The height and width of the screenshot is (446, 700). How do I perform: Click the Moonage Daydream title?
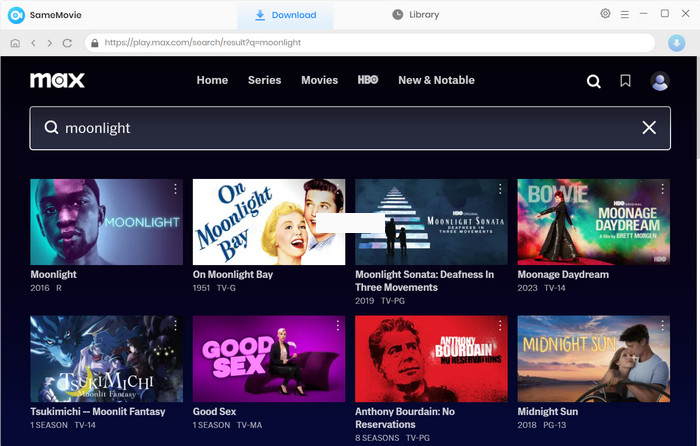coord(563,275)
